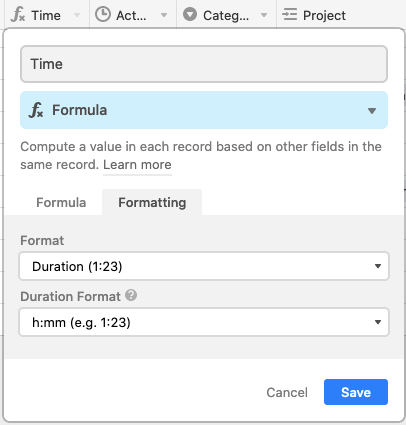406x425 pixels.
Task: Click the Time field name input
Action: pos(204,64)
